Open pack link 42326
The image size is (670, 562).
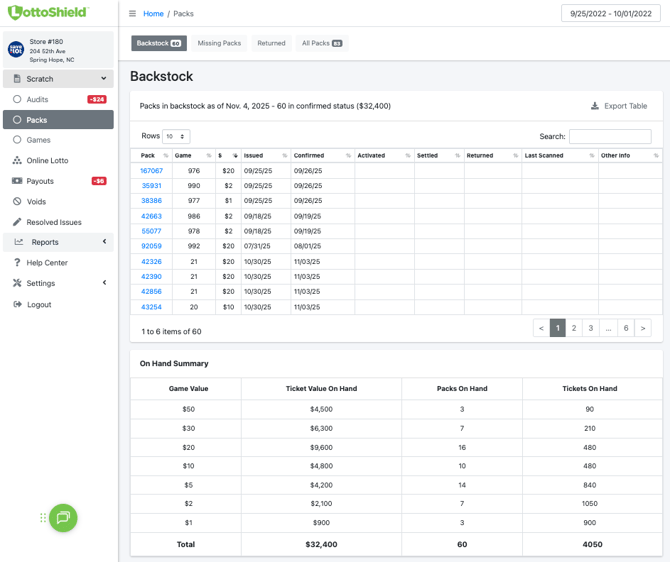(151, 262)
